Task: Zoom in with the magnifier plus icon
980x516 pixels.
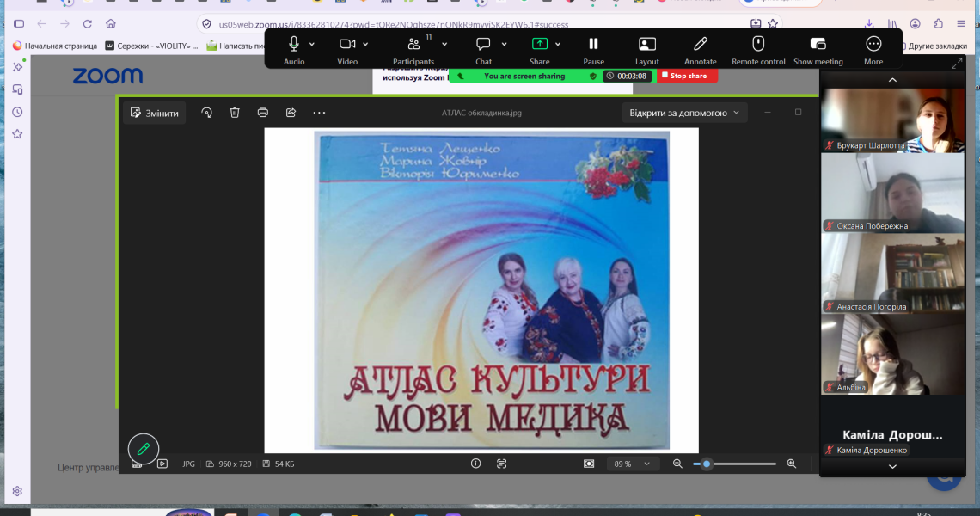Action: pyautogui.click(x=791, y=464)
